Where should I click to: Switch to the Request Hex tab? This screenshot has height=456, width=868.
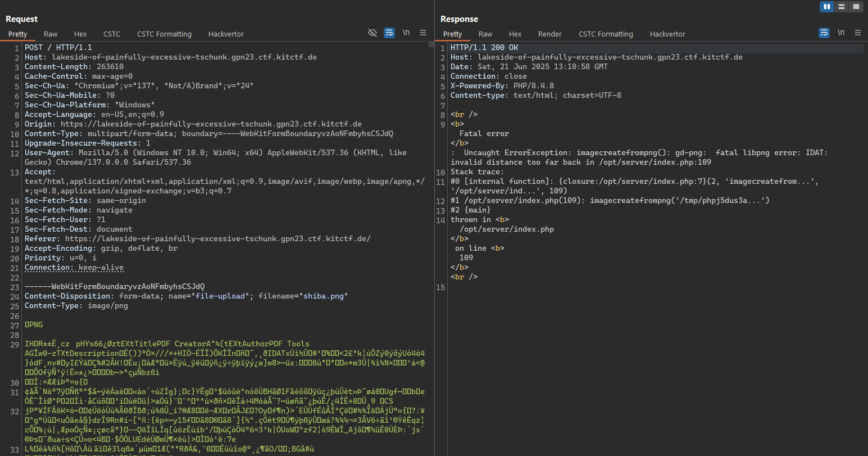coord(80,34)
